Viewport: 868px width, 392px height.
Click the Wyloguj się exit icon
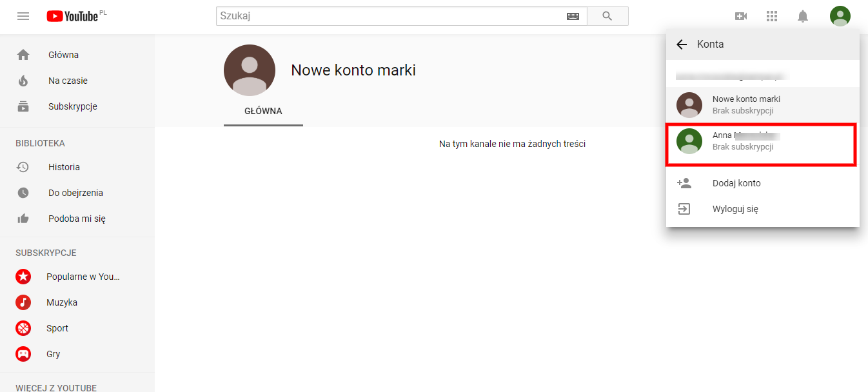[x=684, y=208]
